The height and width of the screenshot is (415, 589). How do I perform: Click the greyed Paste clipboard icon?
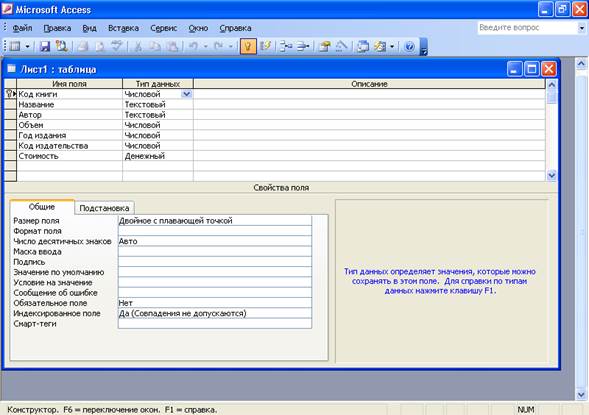[172, 47]
